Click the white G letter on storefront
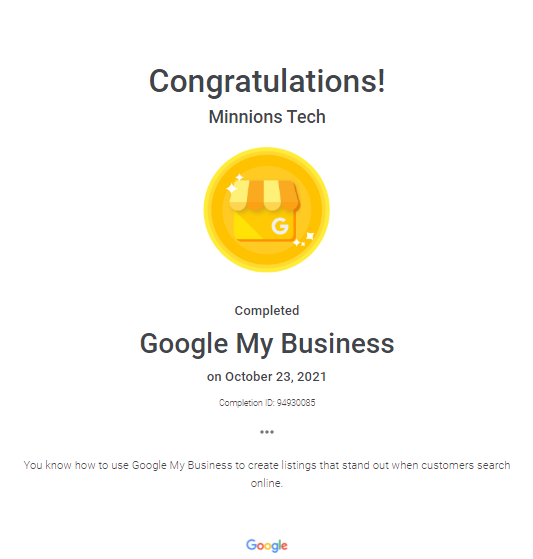 (x=280, y=226)
